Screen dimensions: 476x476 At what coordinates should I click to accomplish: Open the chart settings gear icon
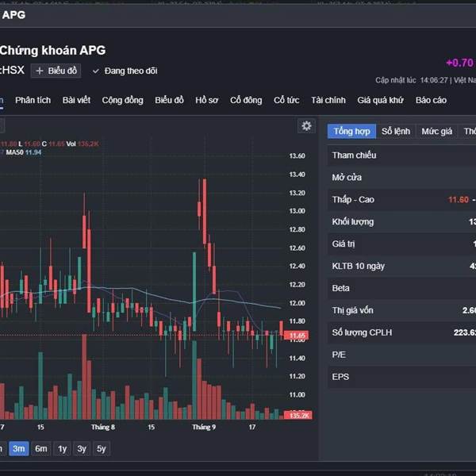306,125
